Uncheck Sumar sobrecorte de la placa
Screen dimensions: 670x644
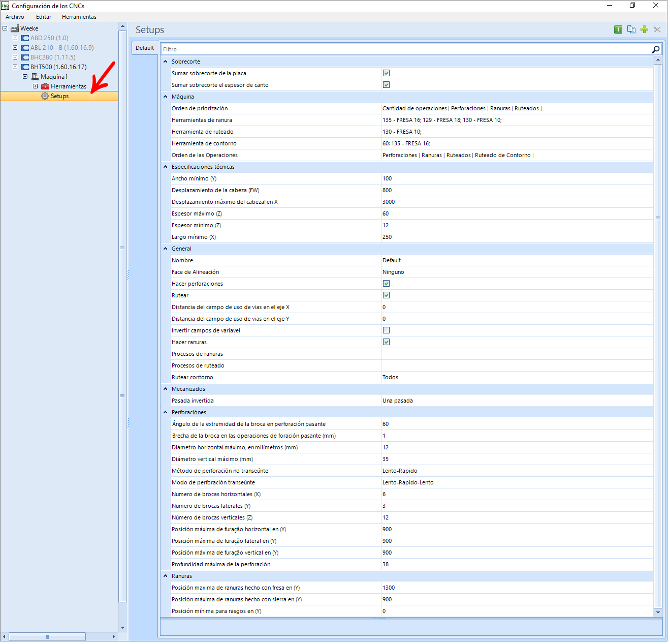[386, 73]
